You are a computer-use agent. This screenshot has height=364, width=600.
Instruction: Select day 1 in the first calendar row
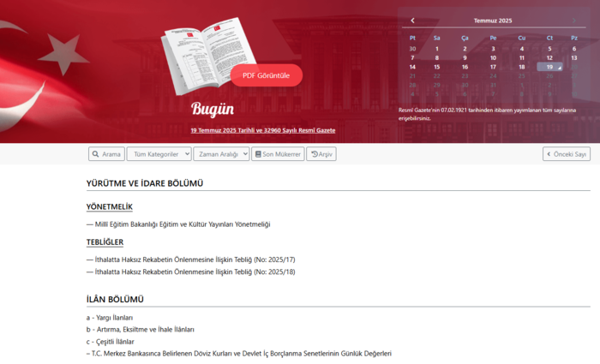[x=436, y=49]
